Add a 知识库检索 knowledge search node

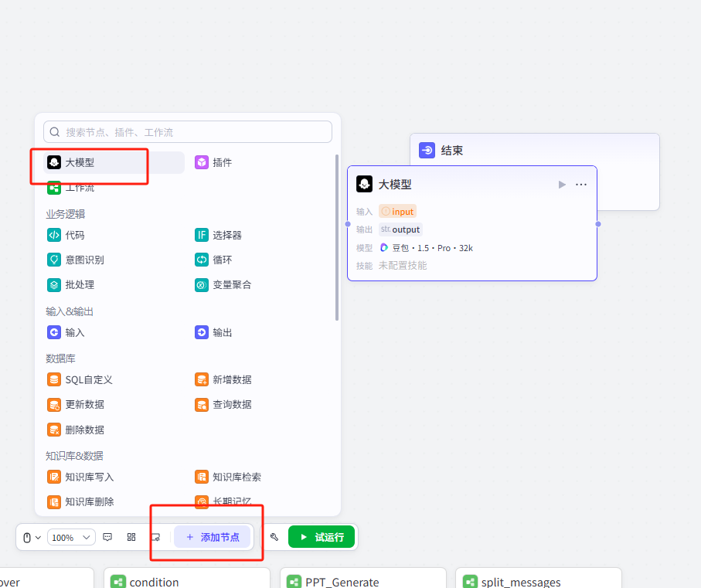click(228, 477)
